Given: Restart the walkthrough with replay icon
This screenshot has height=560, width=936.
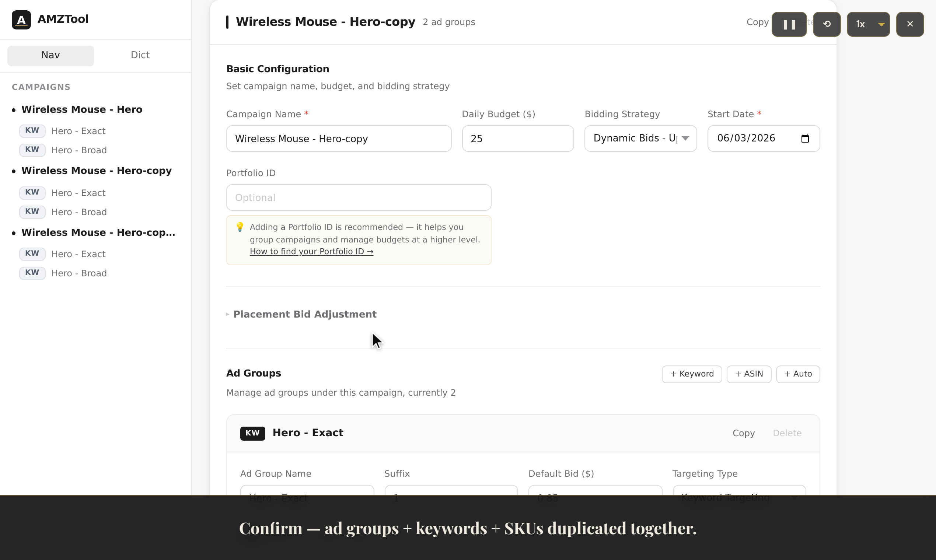Looking at the screenshot, I should click(827, 24).
